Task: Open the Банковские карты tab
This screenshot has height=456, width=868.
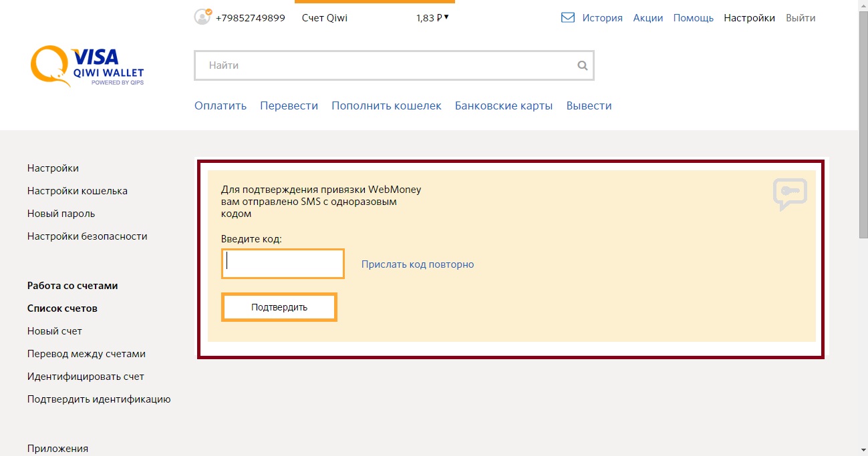Action: [504, 105]
